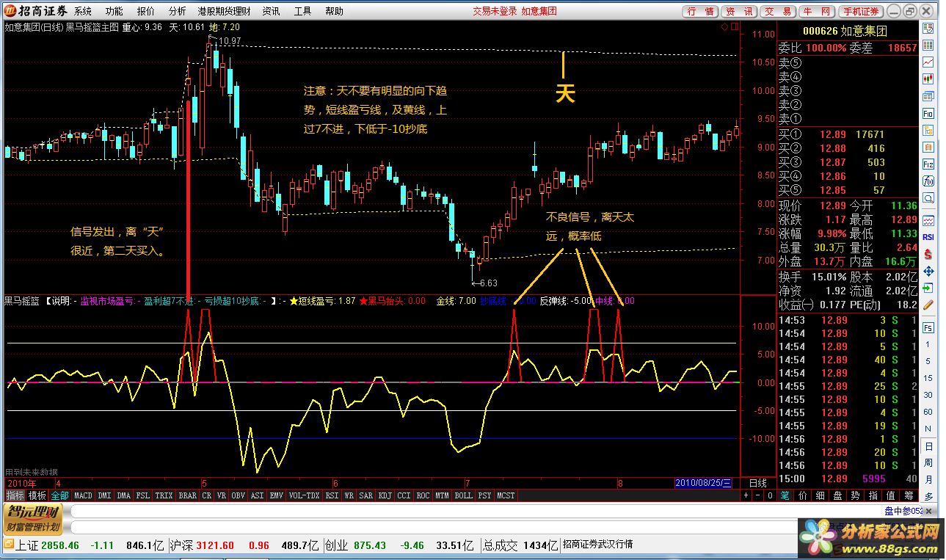Select 多 multi-period in sidebar

[928, 497]
